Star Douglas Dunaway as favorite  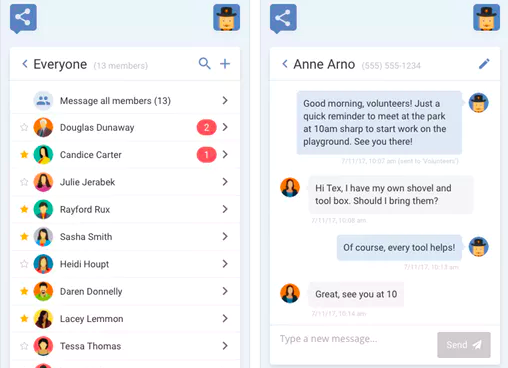[x=24, y=127]
